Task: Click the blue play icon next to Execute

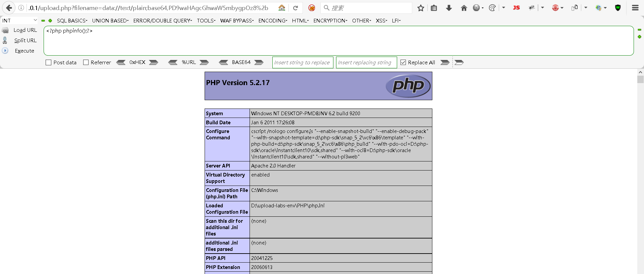Action: (x=5, y=51)
